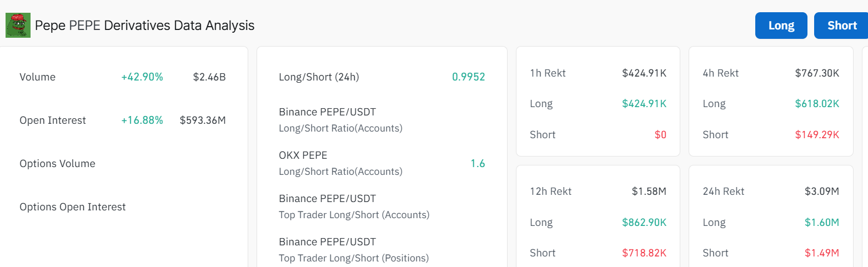
Task: Select Binance Top Trader Long/Short (Accounts)
Action: coord(382,206)
